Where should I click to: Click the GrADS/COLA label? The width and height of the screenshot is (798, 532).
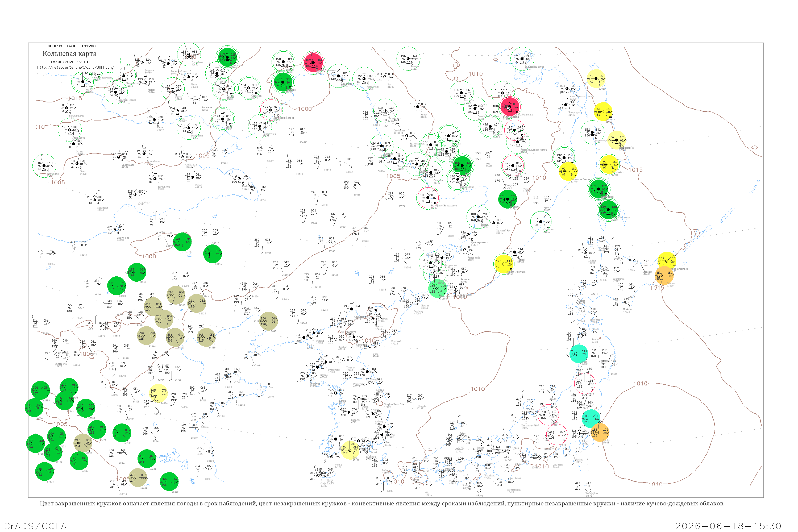[x=35, y=526]
